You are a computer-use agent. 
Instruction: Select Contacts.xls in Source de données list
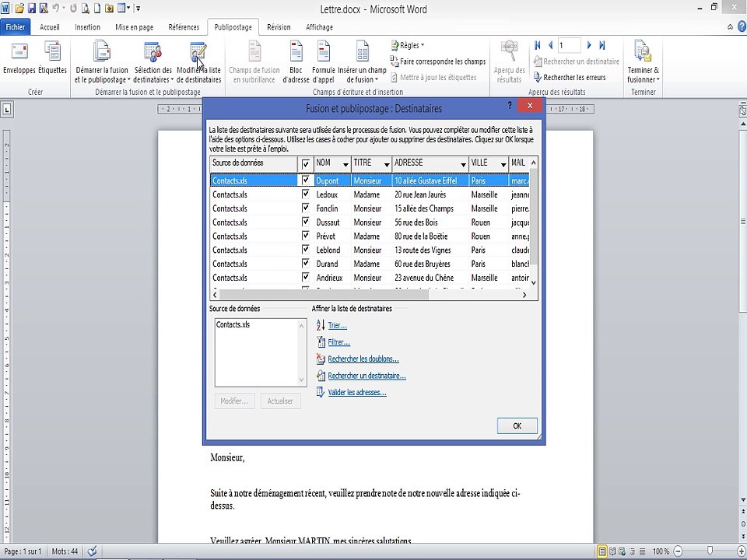click(233, 325)
